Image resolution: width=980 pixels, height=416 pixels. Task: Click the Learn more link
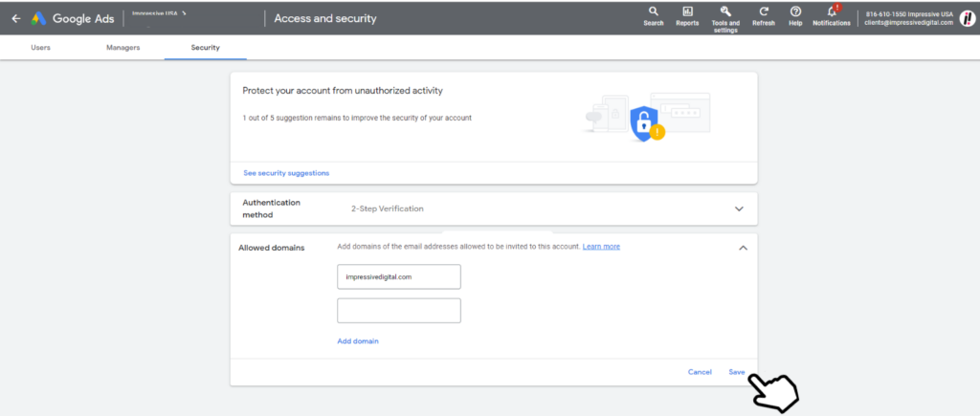click(601, 247)
